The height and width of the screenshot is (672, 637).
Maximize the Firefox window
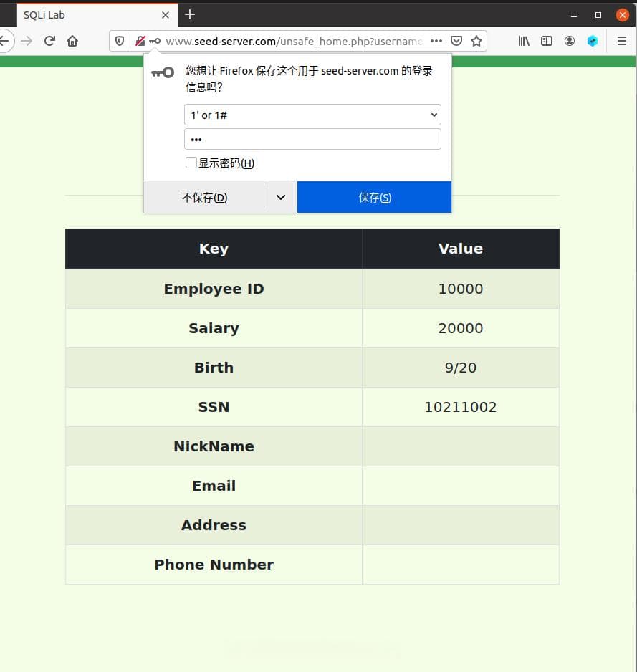coord(598,15)
